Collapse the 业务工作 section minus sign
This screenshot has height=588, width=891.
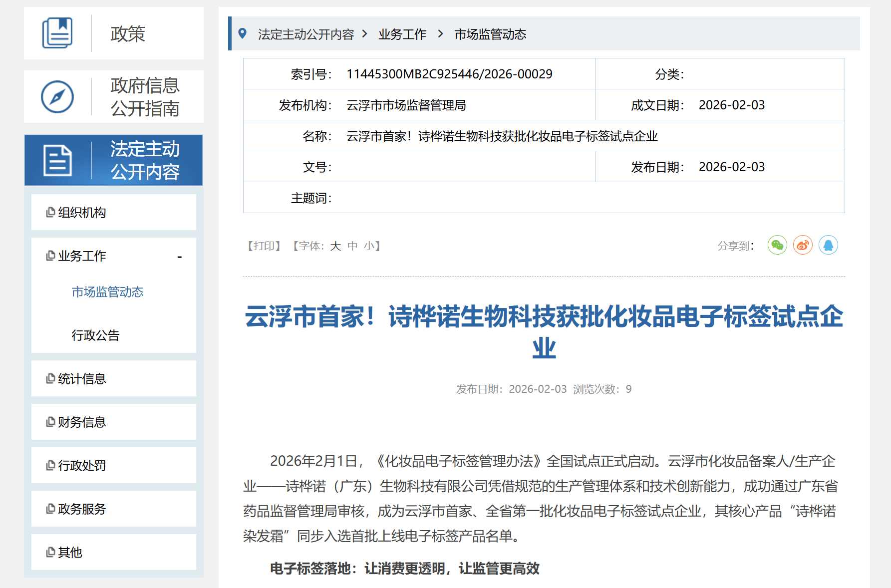(179, 257)
